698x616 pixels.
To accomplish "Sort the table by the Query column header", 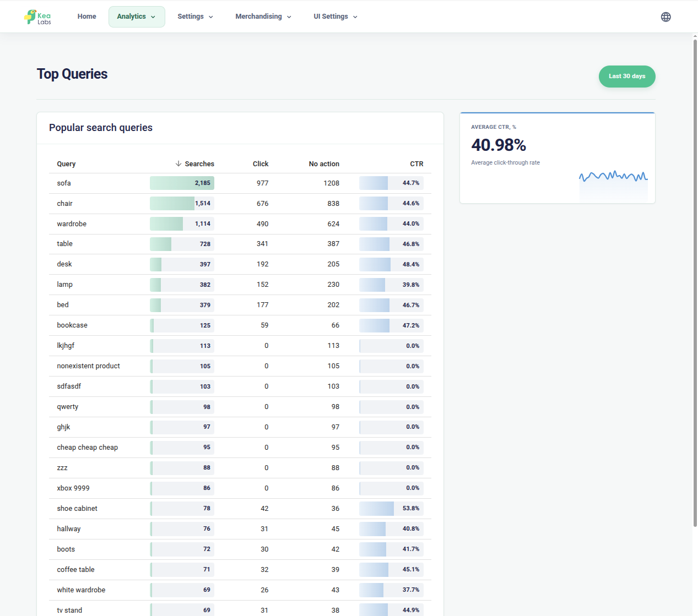I will pos(66,164).
